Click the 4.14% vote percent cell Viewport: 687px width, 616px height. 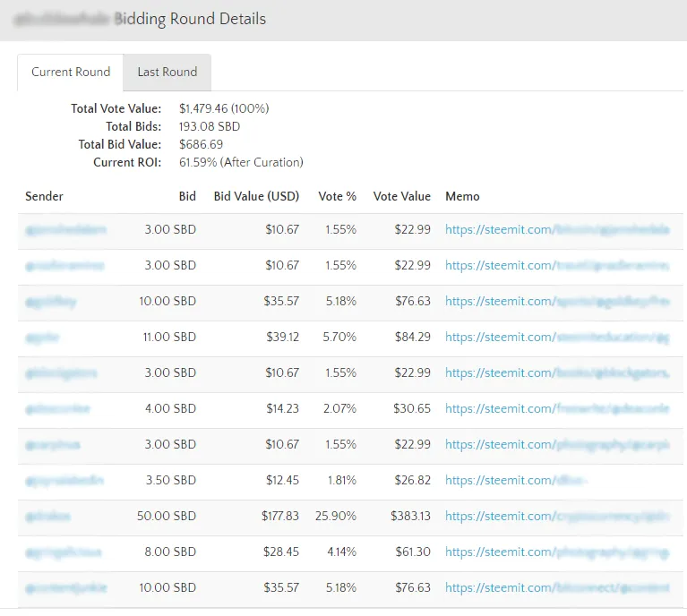pos(342,552)
